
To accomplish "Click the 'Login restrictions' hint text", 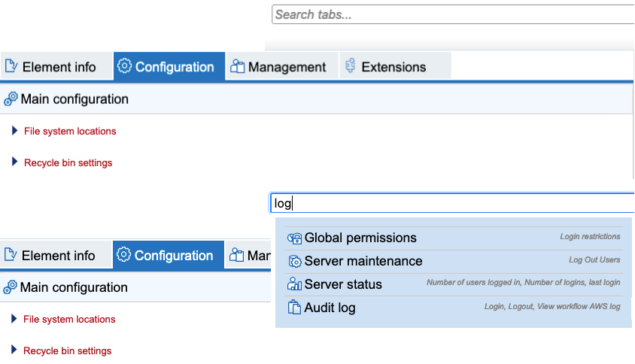I will coord(590,236).
